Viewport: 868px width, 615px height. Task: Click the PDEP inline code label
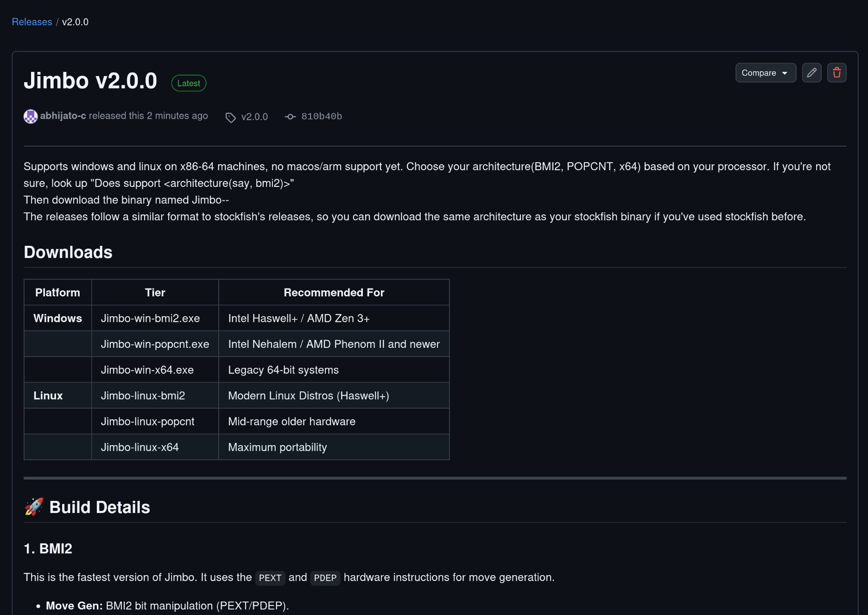pos(325,578)
